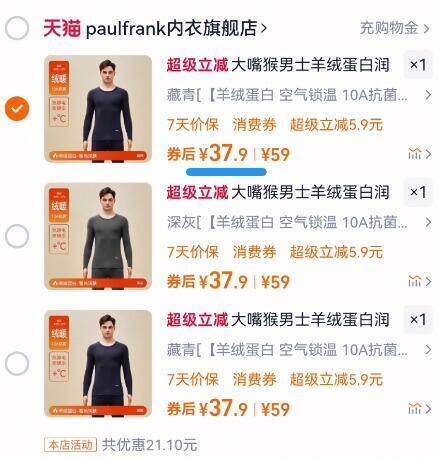
Task: Open the dark gray shirt thumbnail
Action: click(98, 236)
